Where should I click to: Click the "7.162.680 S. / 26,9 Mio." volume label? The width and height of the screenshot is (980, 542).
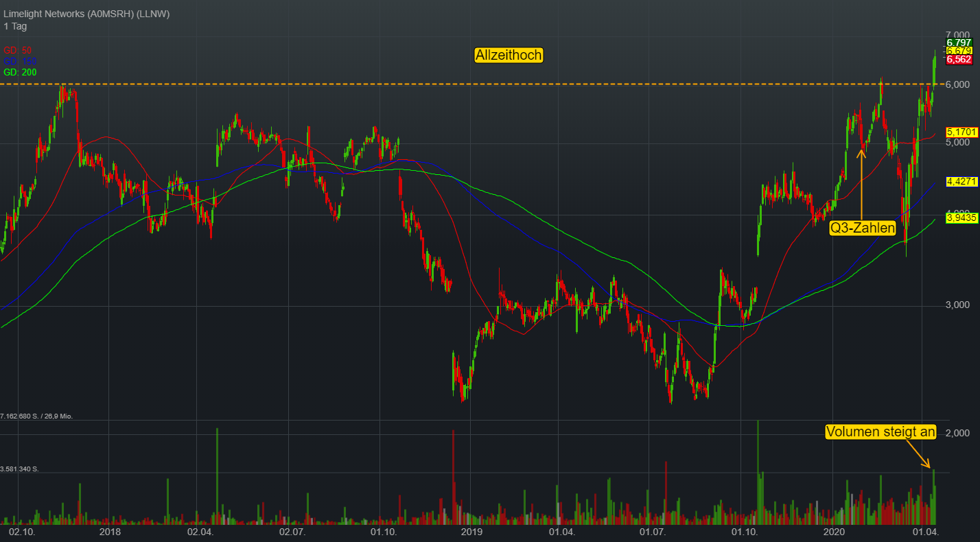(x=37, y=416)
